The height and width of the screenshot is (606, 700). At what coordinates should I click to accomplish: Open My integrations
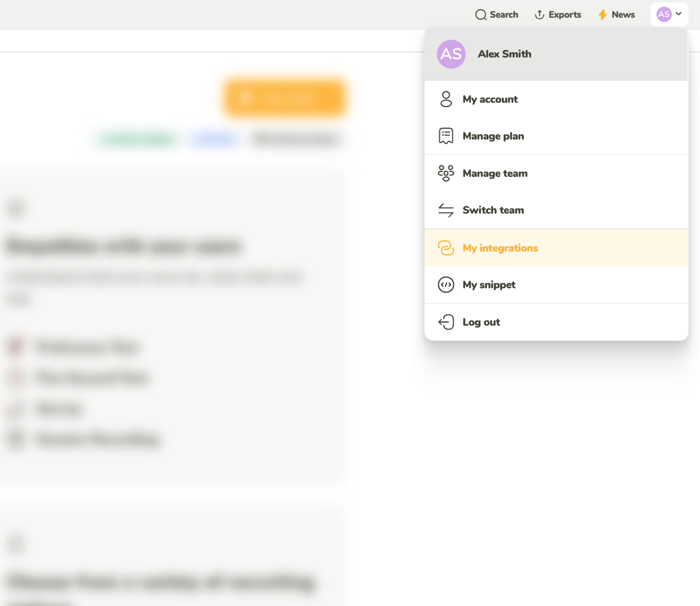tap(556, 248)
